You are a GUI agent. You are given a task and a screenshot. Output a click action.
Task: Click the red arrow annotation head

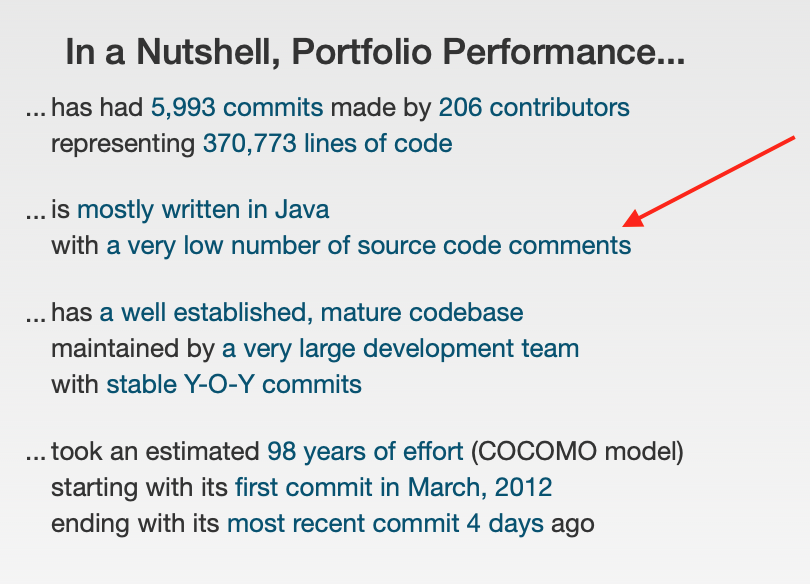click(x=633, y=220)
